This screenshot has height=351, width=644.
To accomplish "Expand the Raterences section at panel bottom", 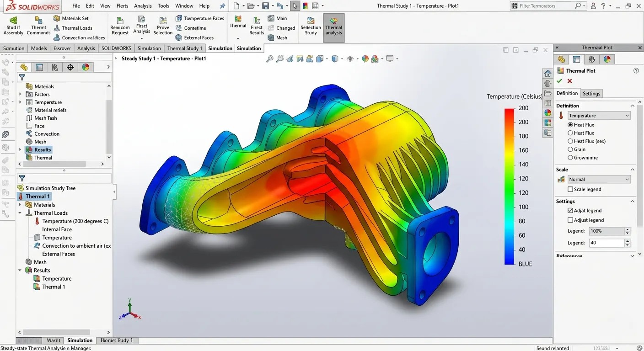I will pyautogui.click(x=633, y=256).
